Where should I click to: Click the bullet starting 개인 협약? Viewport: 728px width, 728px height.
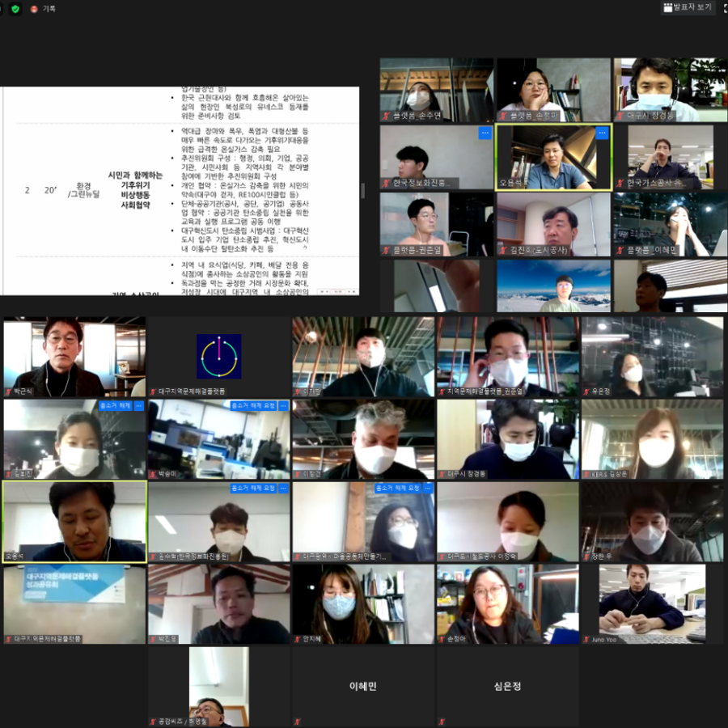(x=244, y=190)
